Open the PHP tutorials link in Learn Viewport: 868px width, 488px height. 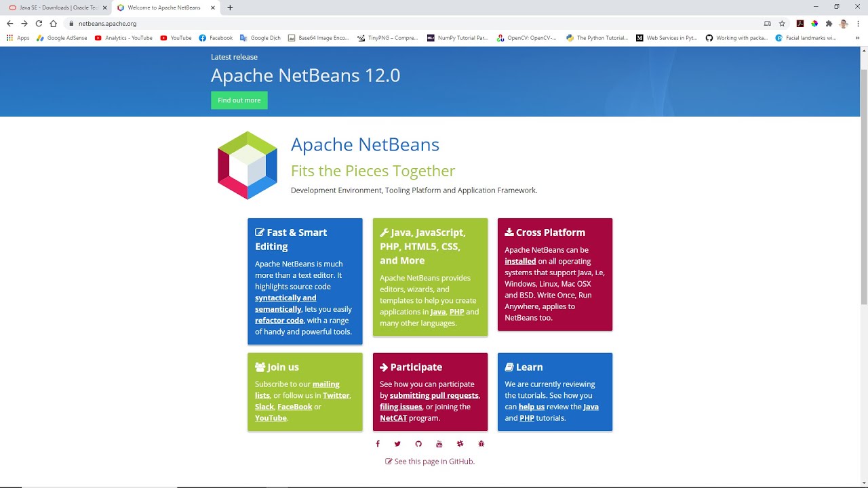point(527,418)
